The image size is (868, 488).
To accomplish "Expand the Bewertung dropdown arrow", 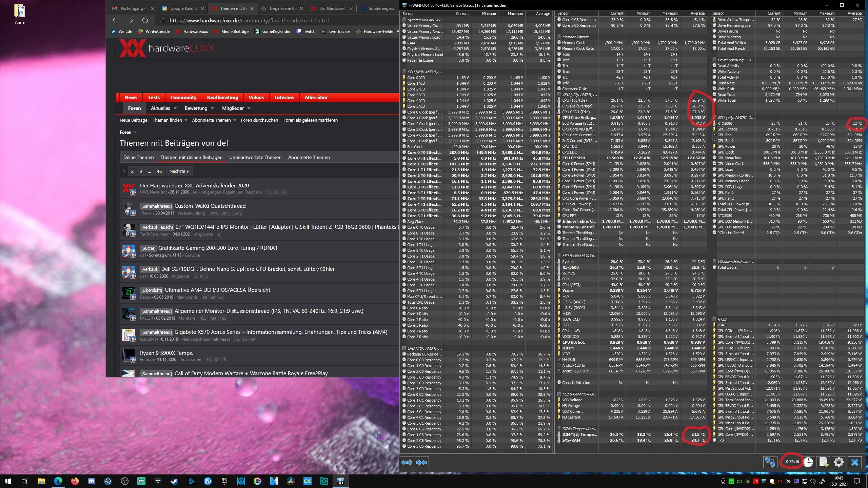I will 212,108.
